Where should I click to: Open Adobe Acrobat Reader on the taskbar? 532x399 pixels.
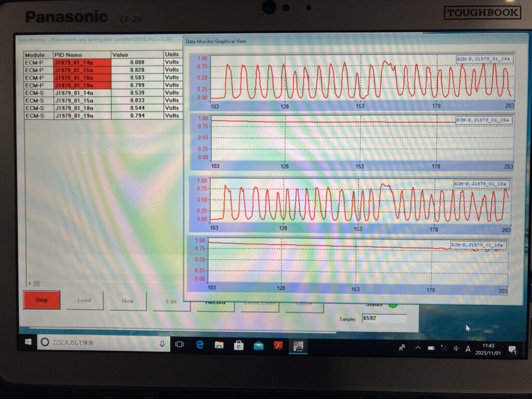(278, 345)
